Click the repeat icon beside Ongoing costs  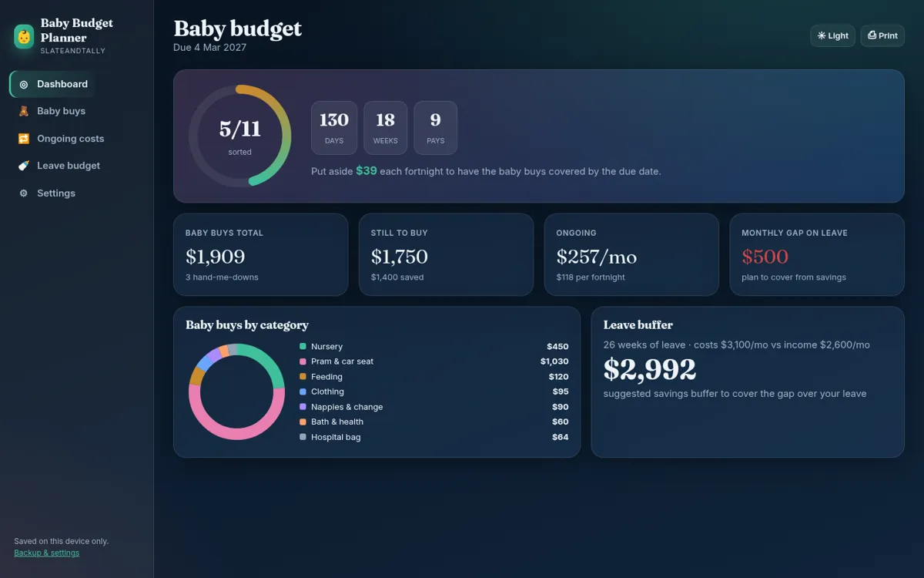tap(24, 139)
